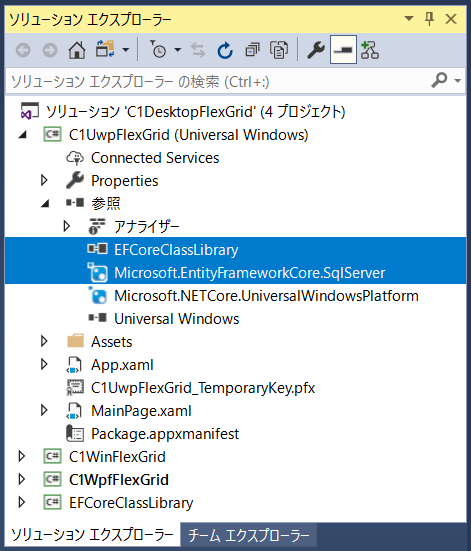Select the App.xaml file
The image size is (471, 551).
click(122, 365)
